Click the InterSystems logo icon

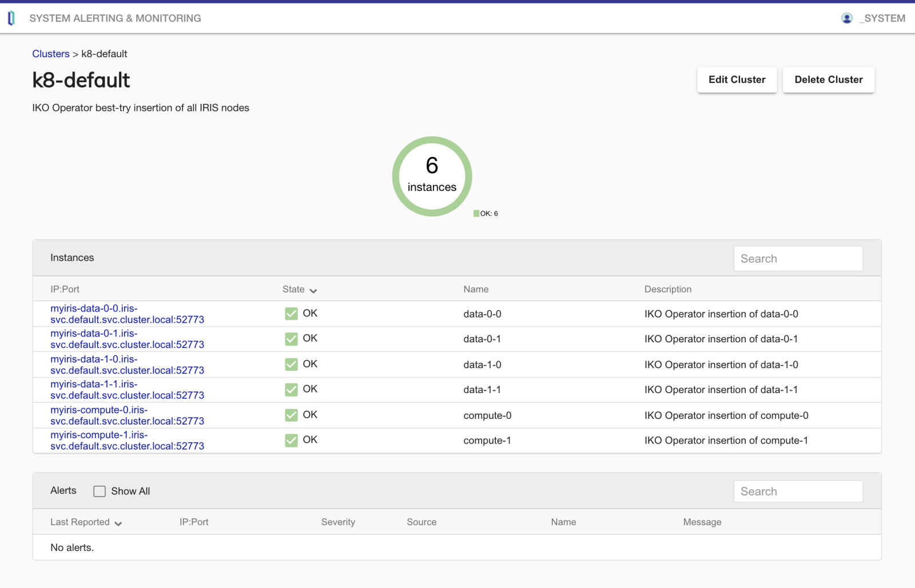[11, 18]
